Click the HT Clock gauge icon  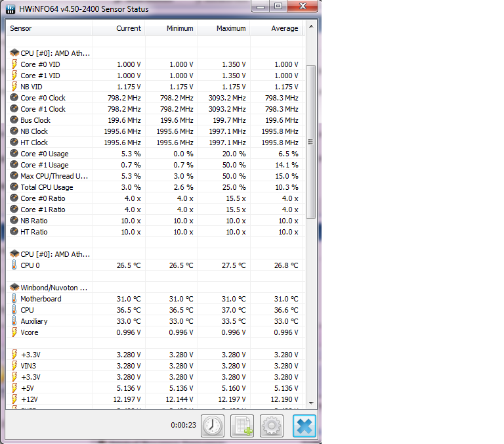click(14, 142)
